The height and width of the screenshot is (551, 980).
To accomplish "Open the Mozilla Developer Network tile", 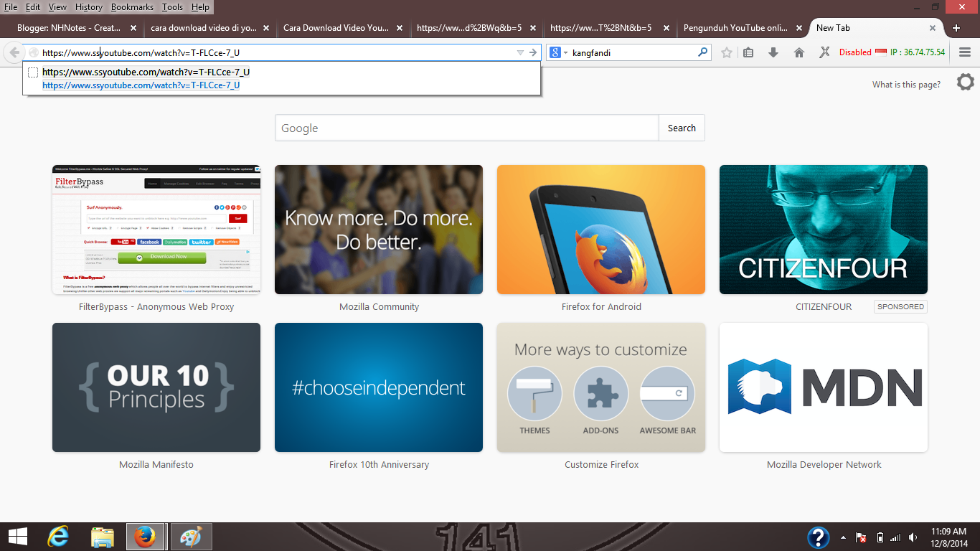I will tap(824, 387).
